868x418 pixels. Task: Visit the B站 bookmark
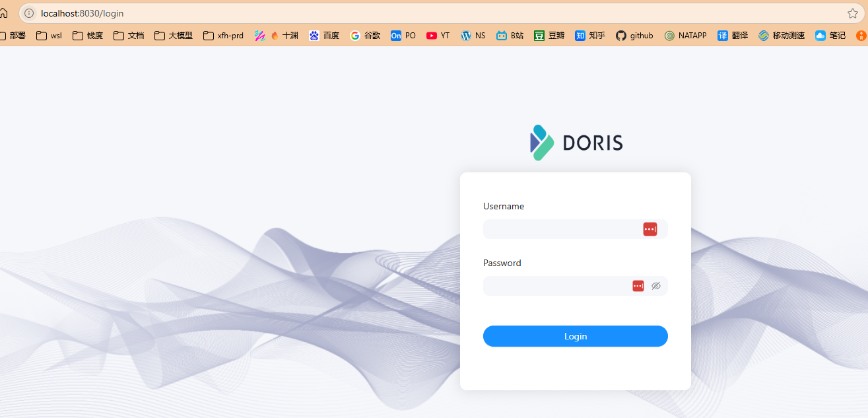510,36
